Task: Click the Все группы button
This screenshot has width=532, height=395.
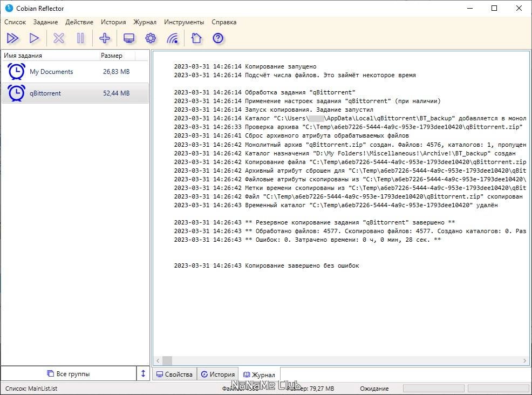Action: [69, 373]
